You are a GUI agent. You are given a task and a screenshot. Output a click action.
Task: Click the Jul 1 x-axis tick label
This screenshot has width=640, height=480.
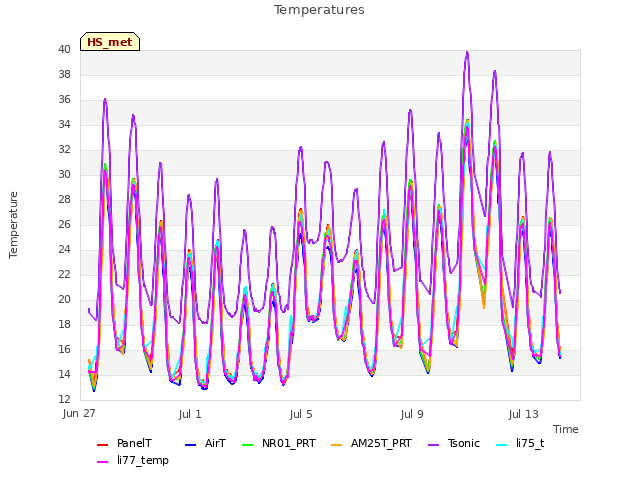(x=190, y=414)
